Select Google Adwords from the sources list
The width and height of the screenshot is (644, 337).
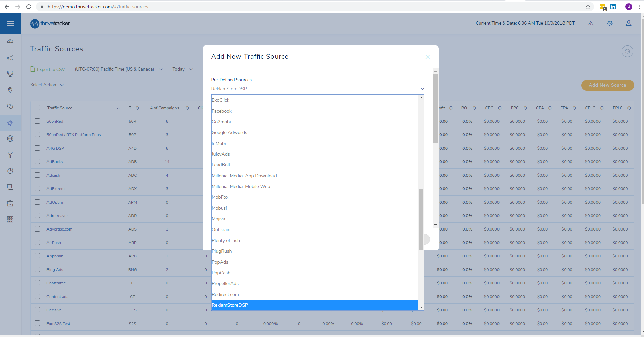315,132
